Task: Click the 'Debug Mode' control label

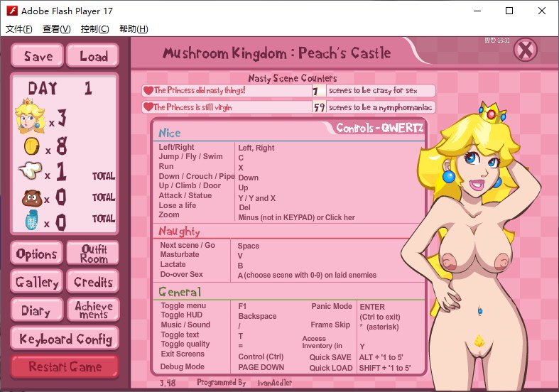Action: point(182,366)
